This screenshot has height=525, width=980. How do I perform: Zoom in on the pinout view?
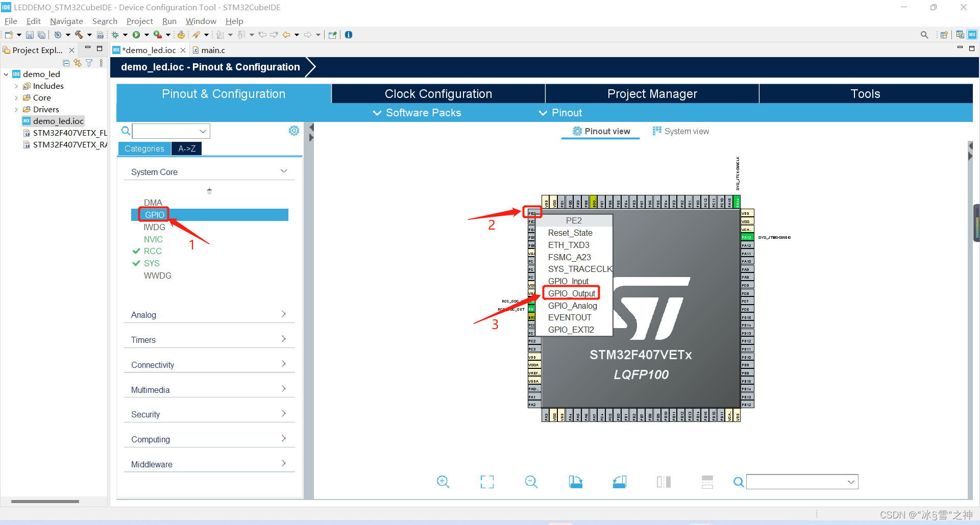click(x=443, y=482)
